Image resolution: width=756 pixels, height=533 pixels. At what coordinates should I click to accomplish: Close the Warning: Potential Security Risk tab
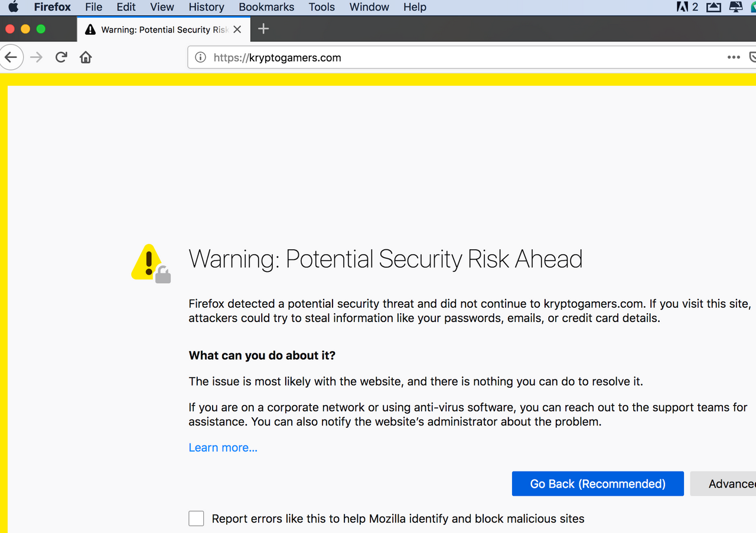coord(237,30)
